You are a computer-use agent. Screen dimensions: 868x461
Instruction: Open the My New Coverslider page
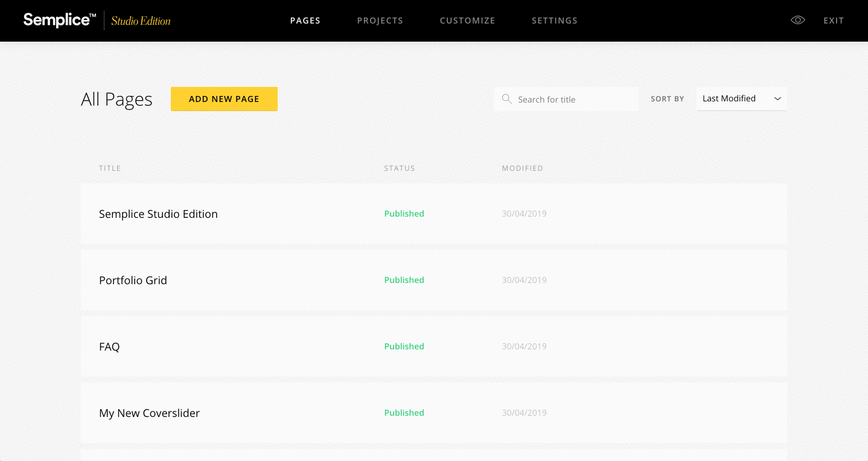click(149, 413)
